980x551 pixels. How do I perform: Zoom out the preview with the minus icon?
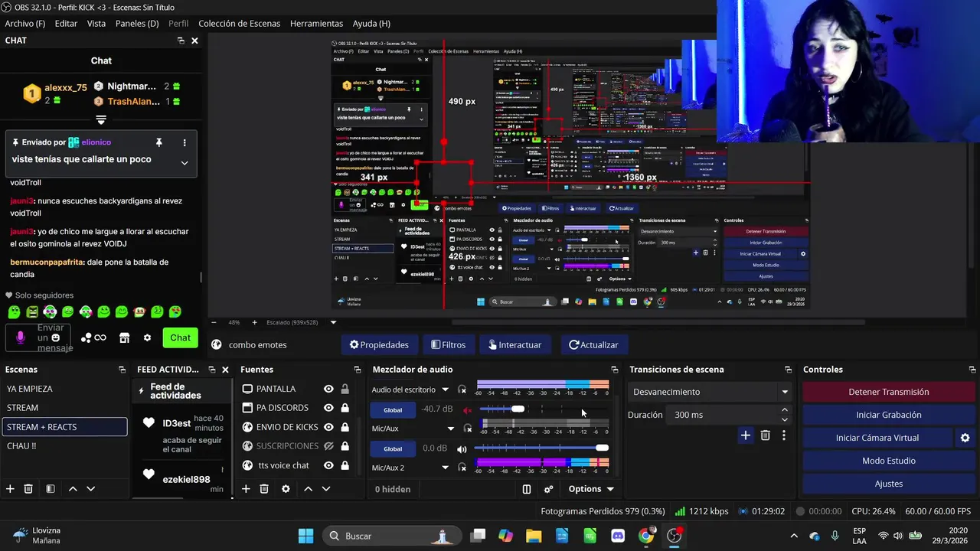coord(214,322)
